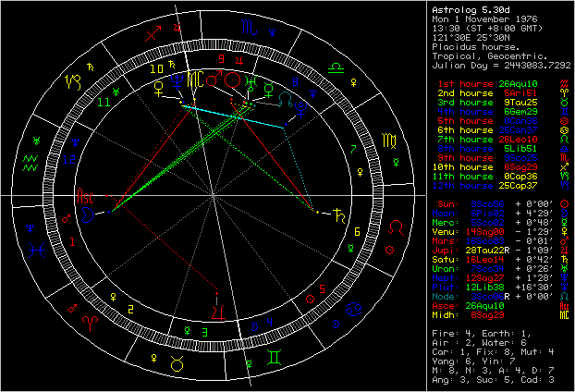575x392 pixels.
Task: Select the blue Moon crescent near the Ascendant
Action: (87, 214)
